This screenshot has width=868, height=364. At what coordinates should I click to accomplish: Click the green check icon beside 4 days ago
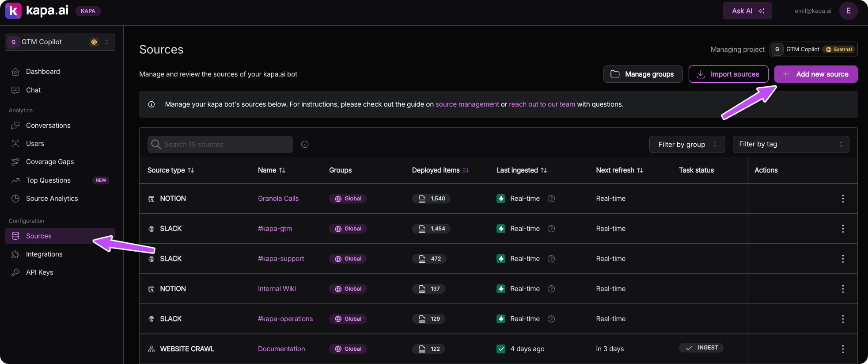(501, 349)
